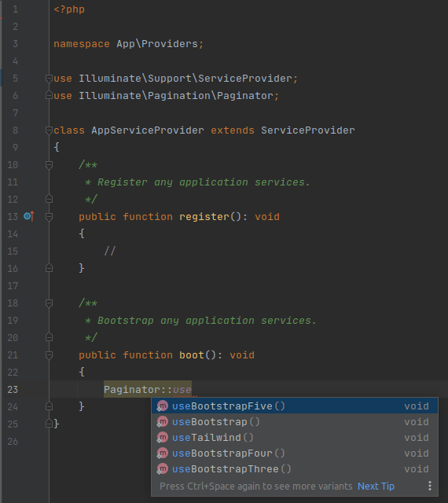Image resolution: width=448 pixels, height=503 pixels.
Task: Click the Next Tip link
Action: pyautogui.click(x=376, y=486)
